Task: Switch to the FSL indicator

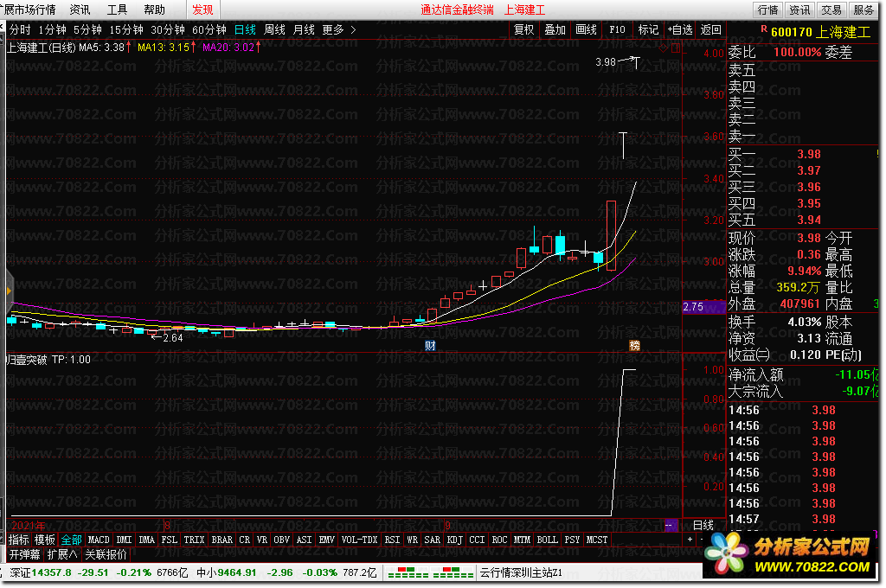Action: [169, 540]
